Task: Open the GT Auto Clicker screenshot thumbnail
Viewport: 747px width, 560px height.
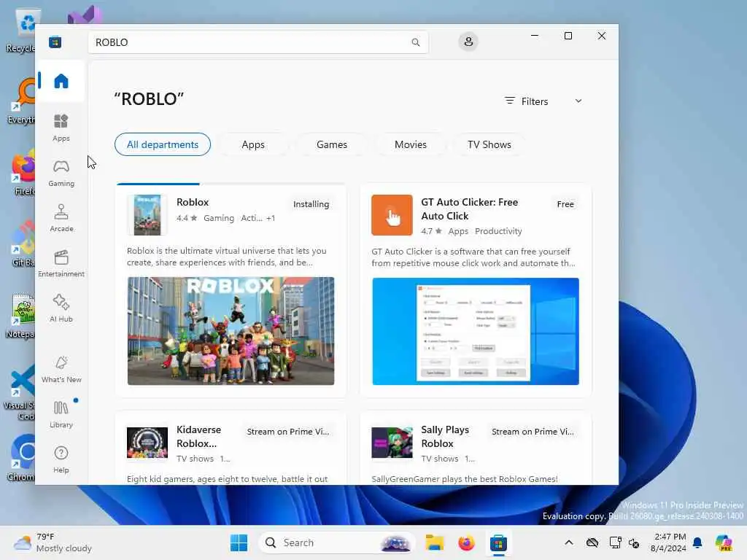Action: point(476,331)
